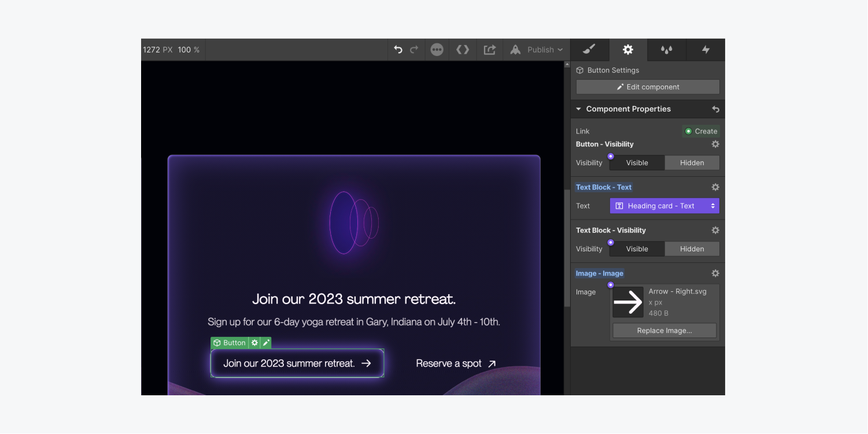
Task: Click the canvas vertical scrollbar
Action: tap(567, 248)
